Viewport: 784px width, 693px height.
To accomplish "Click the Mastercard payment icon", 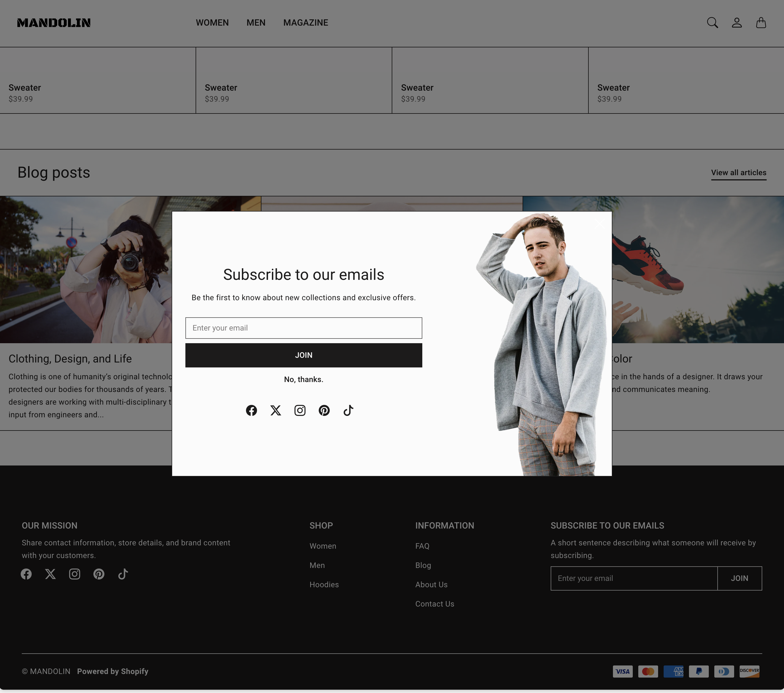I will tap(648, 672).
